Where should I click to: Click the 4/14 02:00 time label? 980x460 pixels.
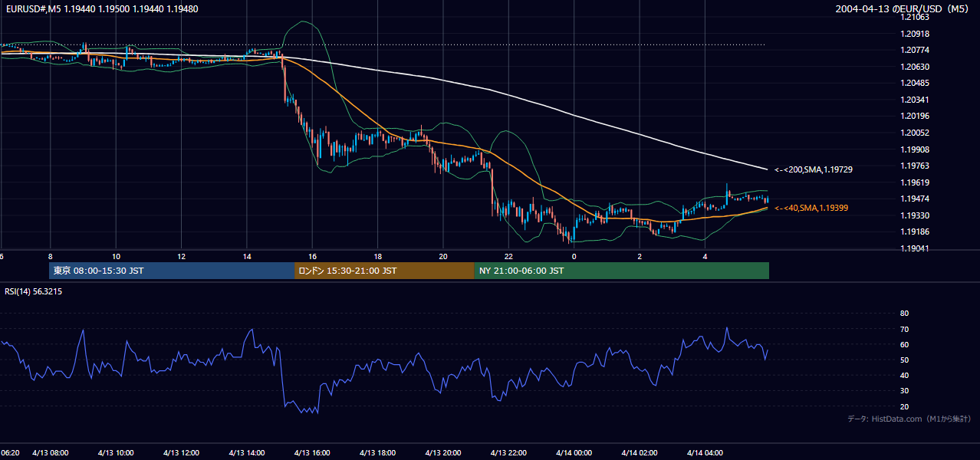coord(640,452)
